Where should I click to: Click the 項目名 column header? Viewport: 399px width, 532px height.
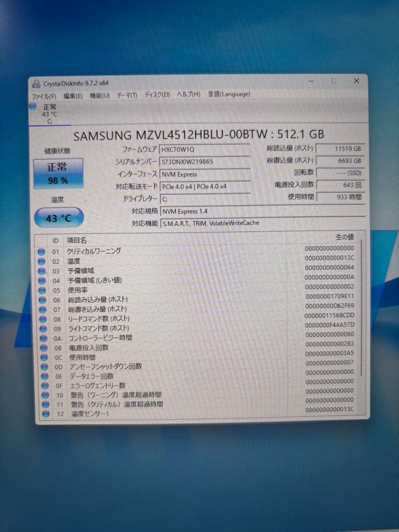tap(76, 240)
